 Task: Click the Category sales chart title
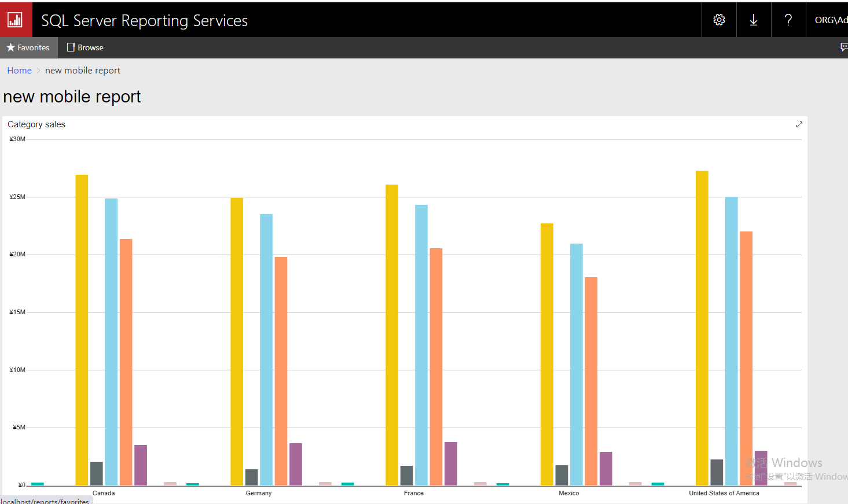(36, 124)
